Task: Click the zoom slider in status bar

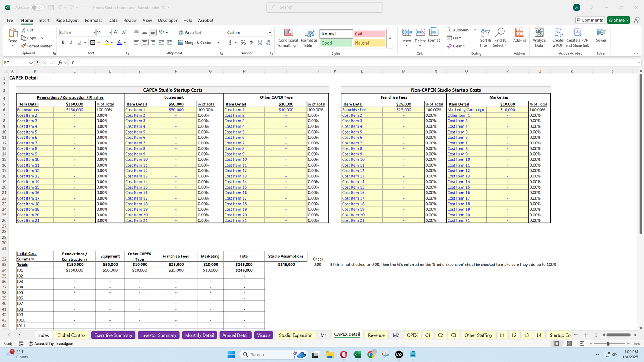Action: click(608, 343)
